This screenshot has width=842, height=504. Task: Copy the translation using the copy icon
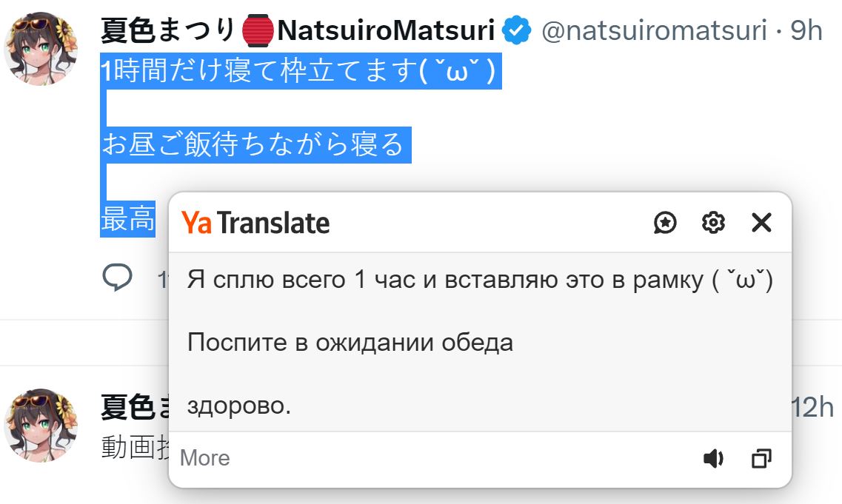(761, 459)
